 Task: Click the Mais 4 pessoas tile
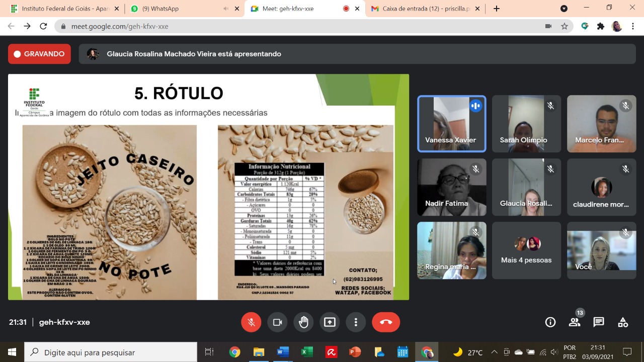[526, 251]
